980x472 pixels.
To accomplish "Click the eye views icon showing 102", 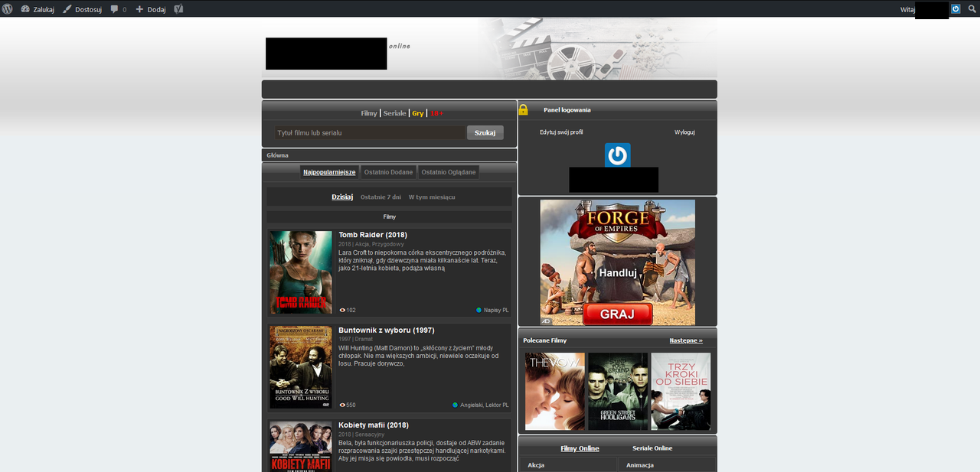I will point(342,310).
